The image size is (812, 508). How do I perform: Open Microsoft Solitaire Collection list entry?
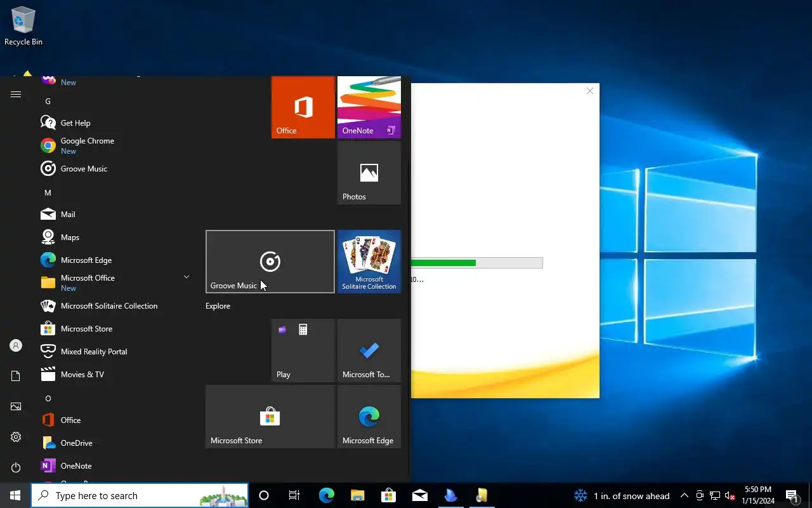[114, 306]
